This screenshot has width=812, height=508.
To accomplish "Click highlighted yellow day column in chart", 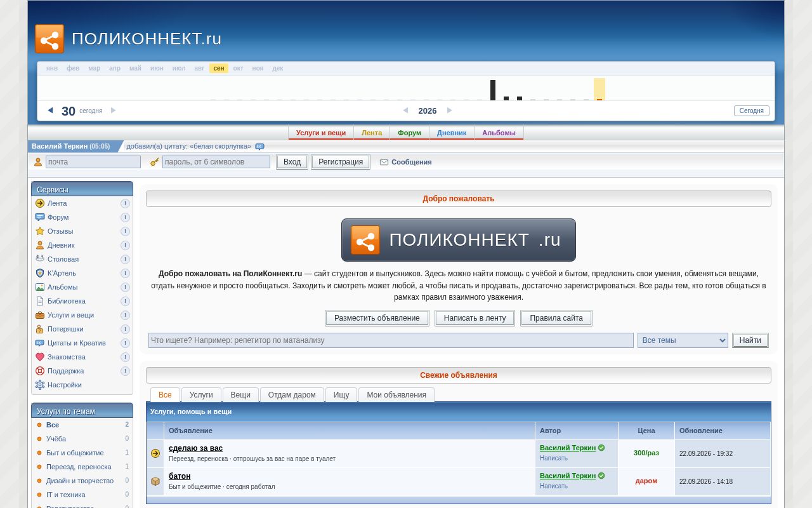I will coord(599,90).
